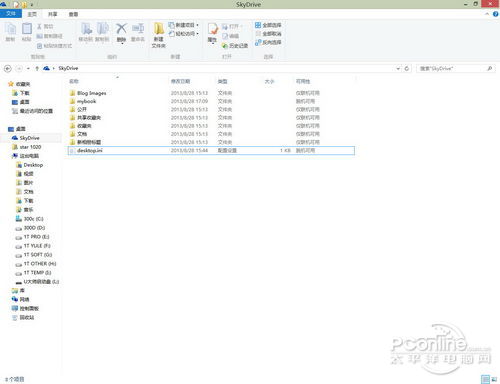This screenshot has height=384, width=500.
Task: Click the ribbon Help question mark icon
Action: [x=496, y=14]
